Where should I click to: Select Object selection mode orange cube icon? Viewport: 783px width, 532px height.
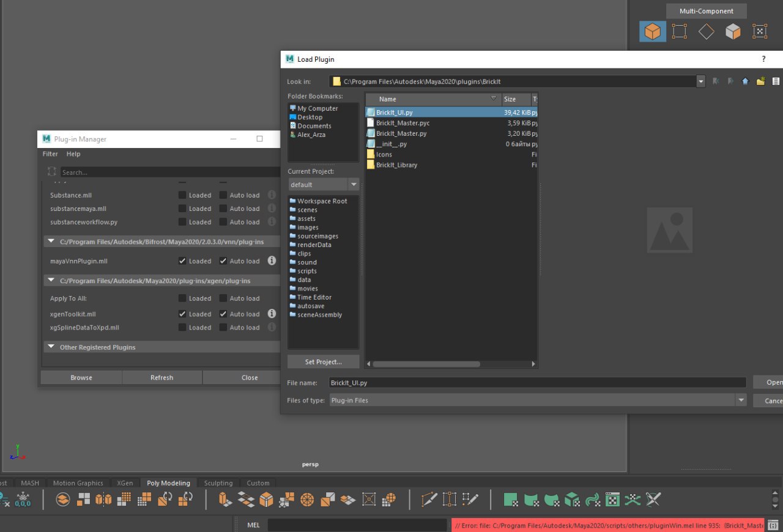coord(653,31)
